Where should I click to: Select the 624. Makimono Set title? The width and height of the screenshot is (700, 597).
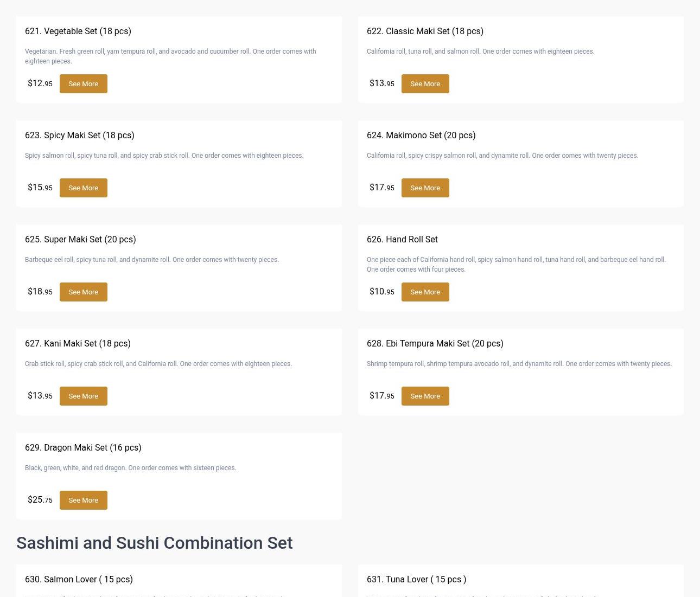click(421, 136)
